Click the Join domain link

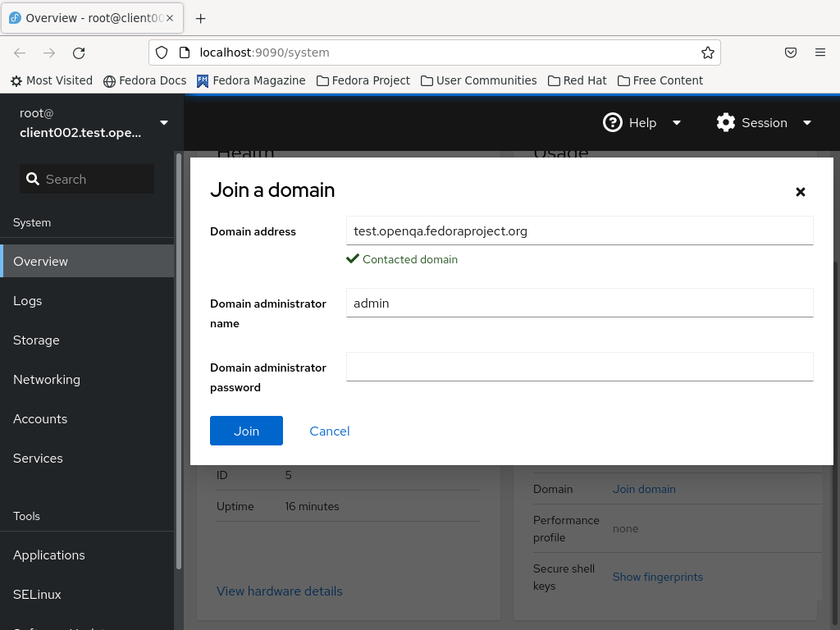(x=644, y=489)
